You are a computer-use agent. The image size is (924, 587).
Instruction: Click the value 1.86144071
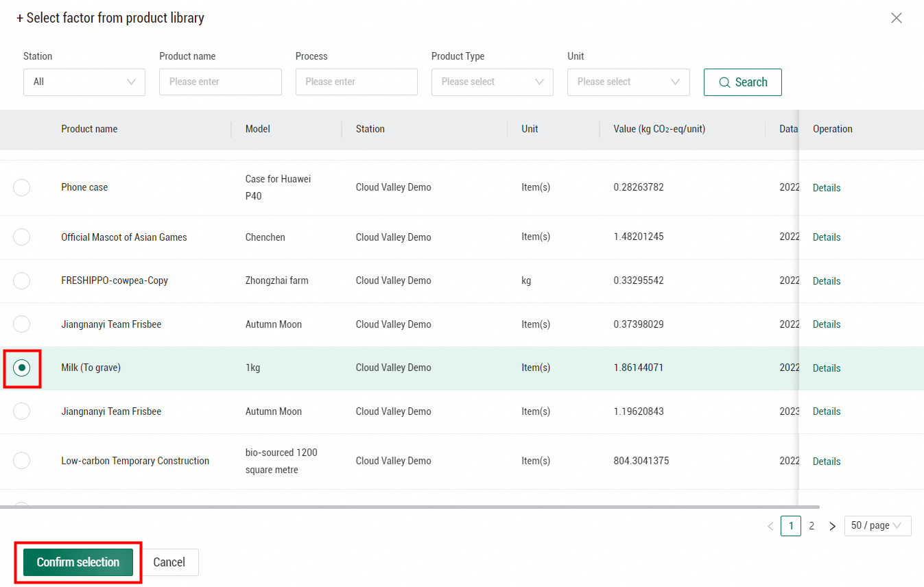point(639,368)
